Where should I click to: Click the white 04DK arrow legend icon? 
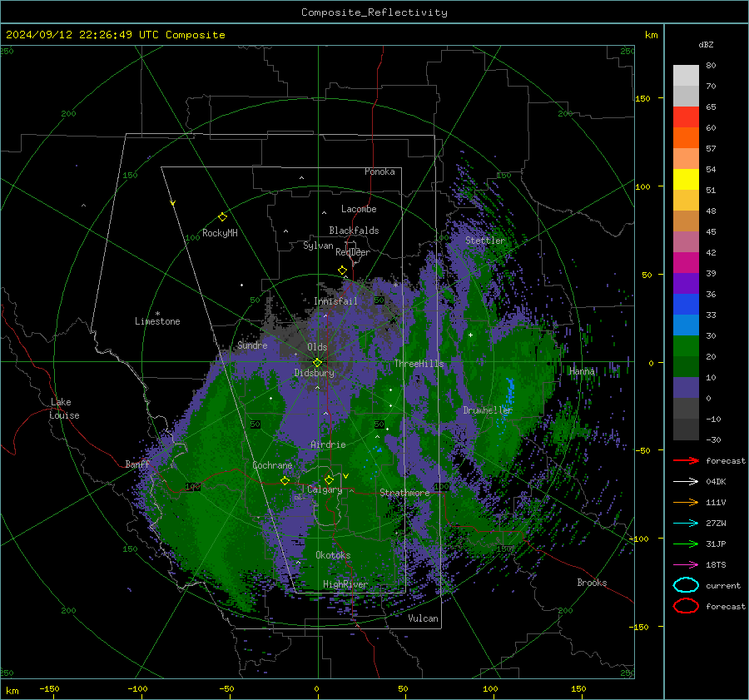[x=686, y=482]
